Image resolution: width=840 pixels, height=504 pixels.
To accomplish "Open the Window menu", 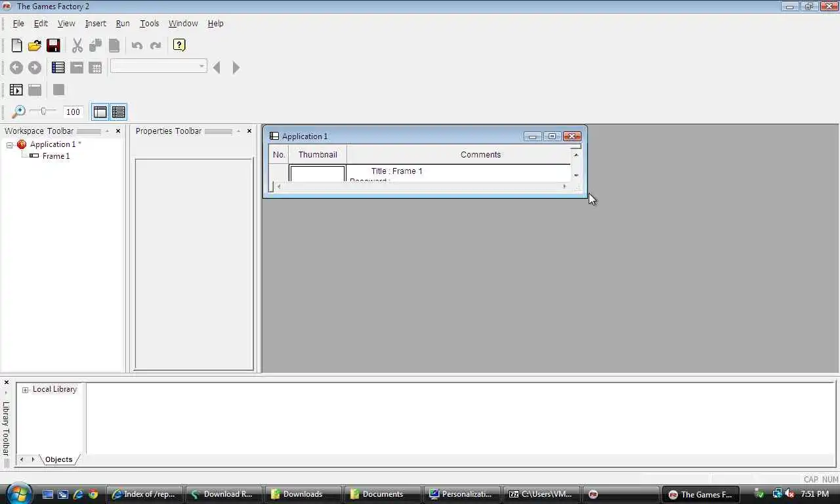I will (x=183, y=24).
